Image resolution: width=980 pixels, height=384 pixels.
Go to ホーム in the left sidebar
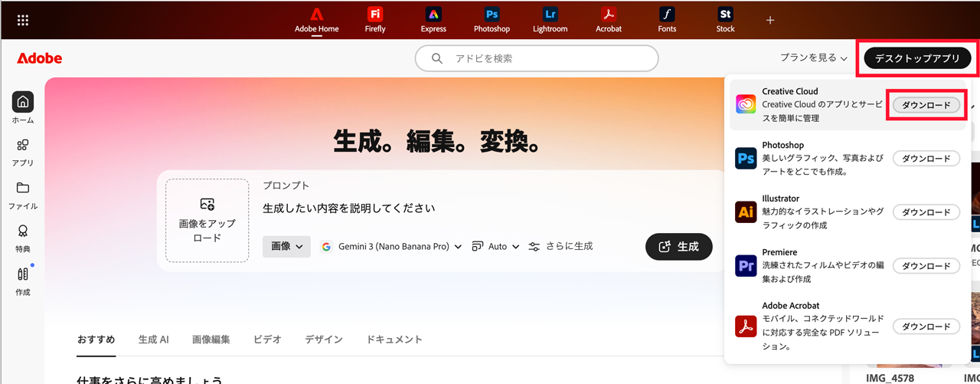[x=23, y=108]
